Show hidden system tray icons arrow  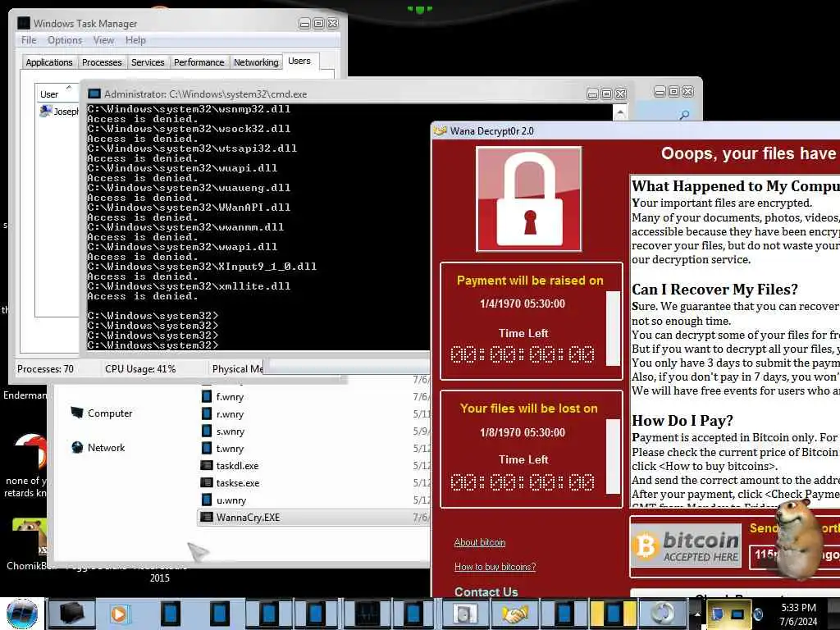(697, 614)
